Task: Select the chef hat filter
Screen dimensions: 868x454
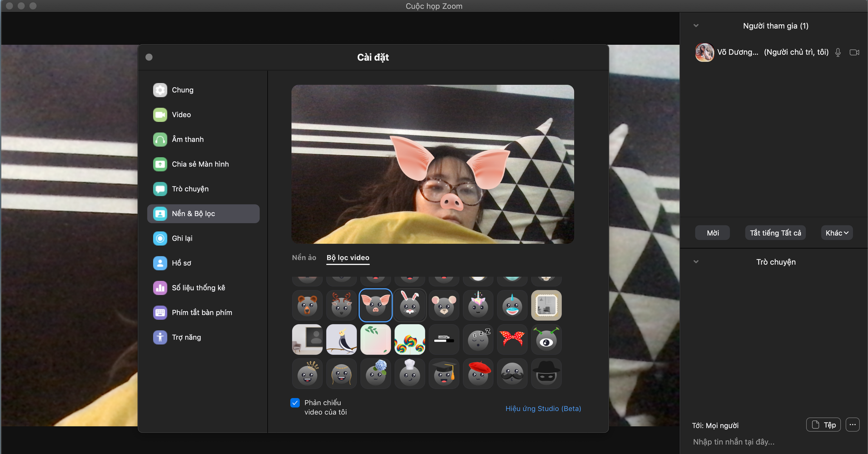Action: pos(410,374)
